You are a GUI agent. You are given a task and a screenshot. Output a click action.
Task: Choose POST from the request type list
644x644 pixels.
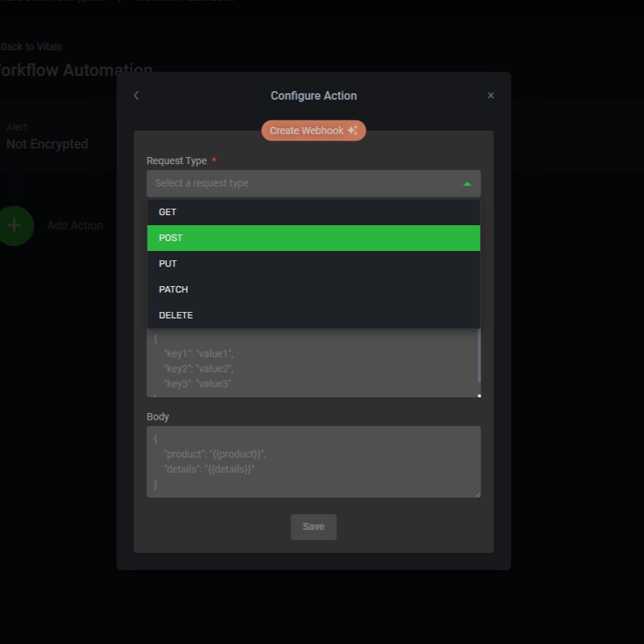coord(314,238)
